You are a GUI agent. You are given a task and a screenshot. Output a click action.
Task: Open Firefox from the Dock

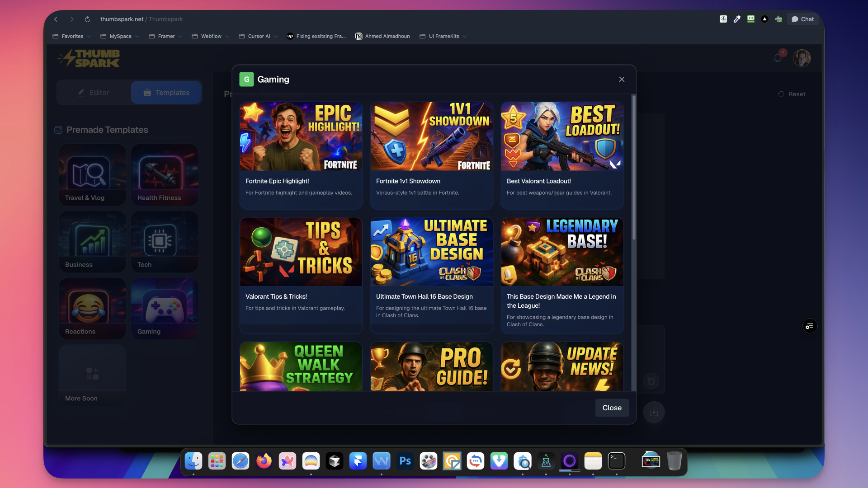click(264, 461)
